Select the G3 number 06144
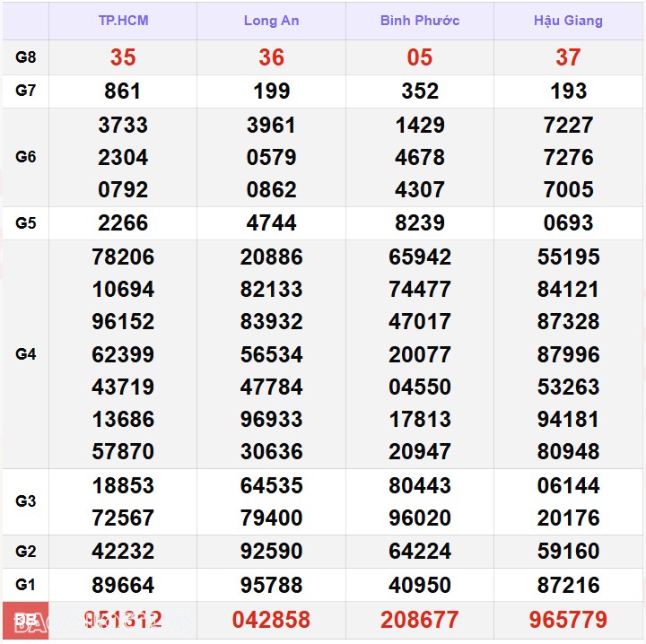Screen dimensions: 646x644 click(x=568, y=485)
